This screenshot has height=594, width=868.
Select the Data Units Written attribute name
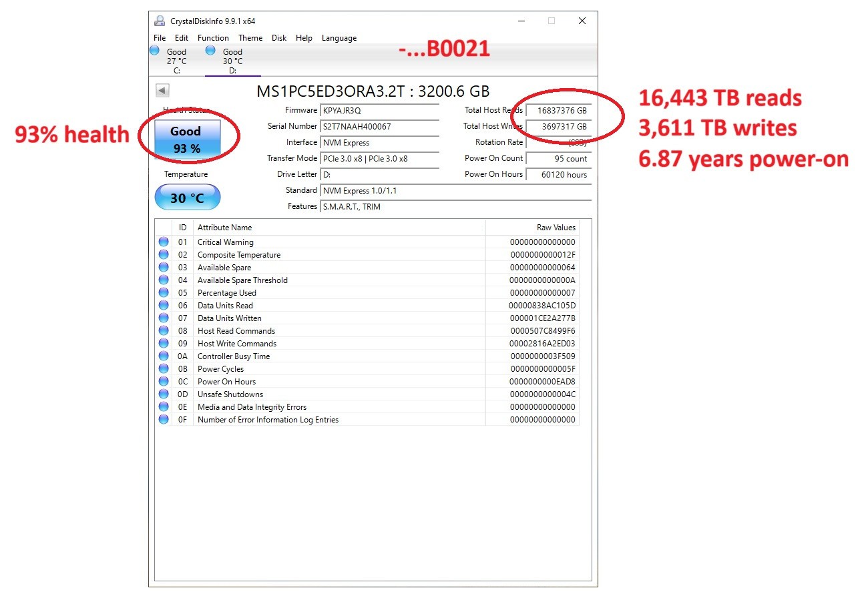tap(230, 318)
